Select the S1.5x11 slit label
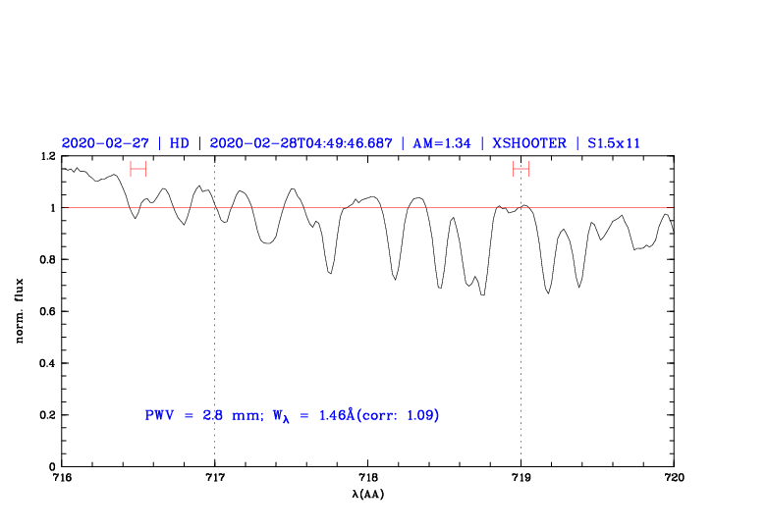This screenshot has width=768, height=532. pyautogui.click(x=614, y=142)
